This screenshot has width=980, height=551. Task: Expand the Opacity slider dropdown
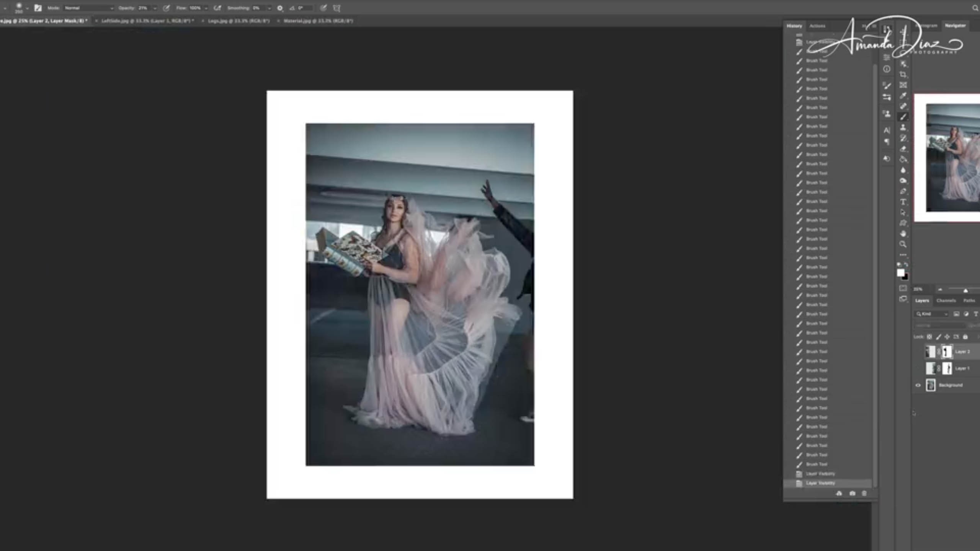click(x=155, y=8)
